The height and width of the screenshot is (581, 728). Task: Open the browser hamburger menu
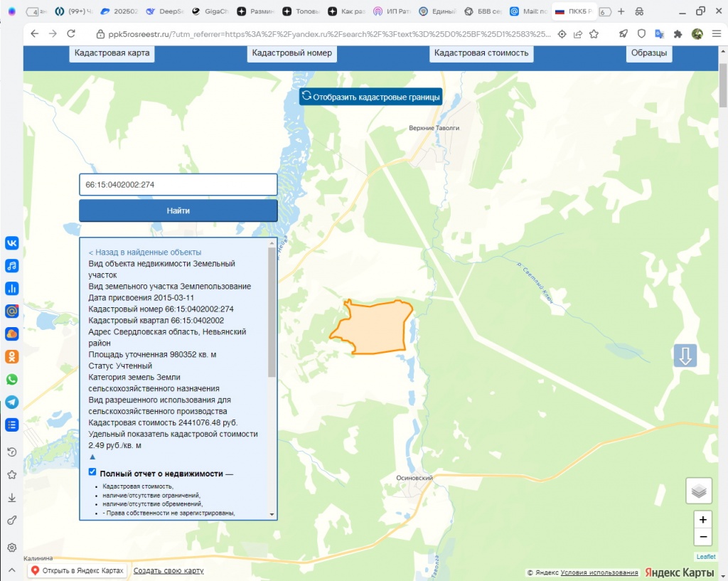tap(716, 34)
